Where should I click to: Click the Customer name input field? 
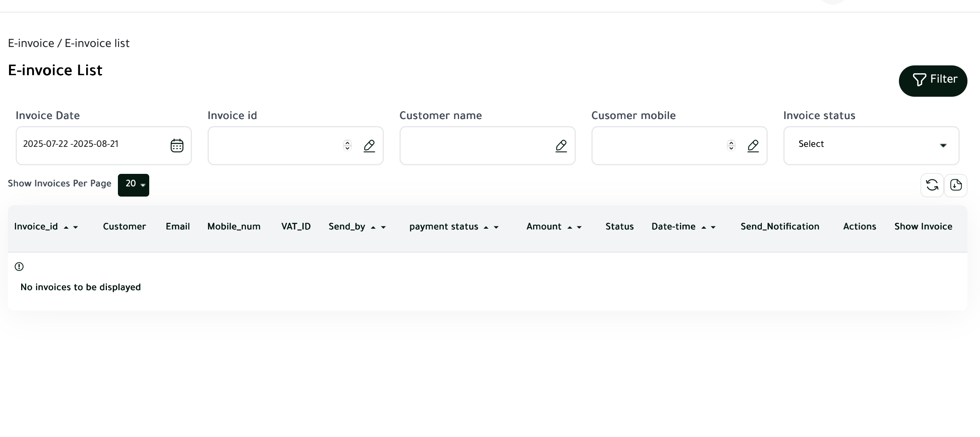(474, 146)
